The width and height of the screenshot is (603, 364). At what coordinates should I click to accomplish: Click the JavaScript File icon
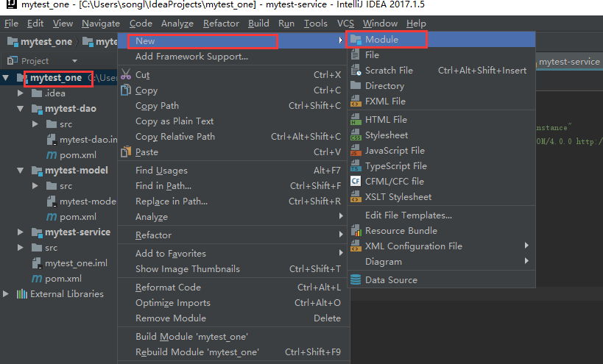356,151
